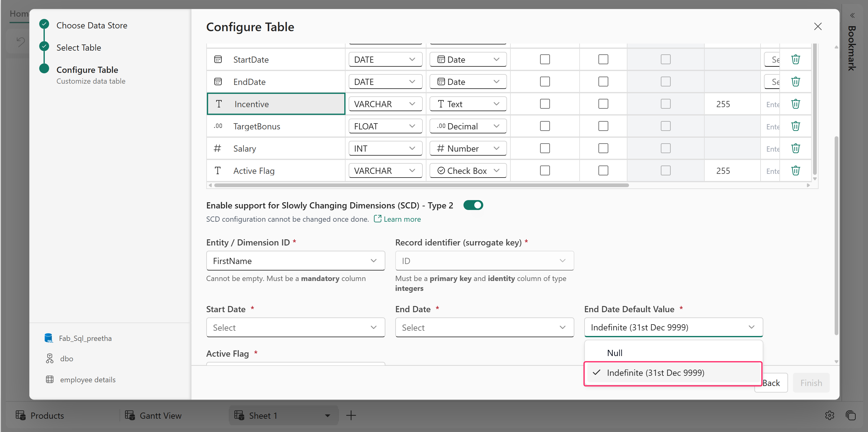Click the undo arrow icon
The width and height of the screenshot is (868, 432).
[x=21, y=42]
